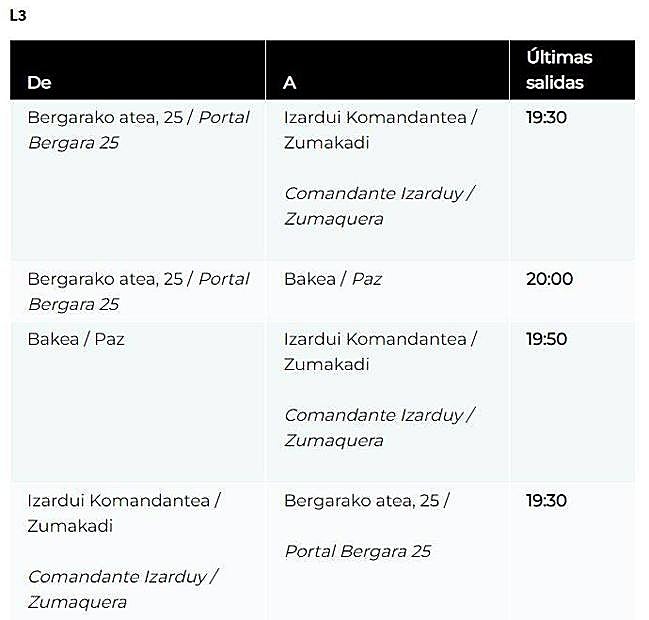Select the 20:00 last departure time
Viewport: 649px width, 620px height.
click(549, 279)
